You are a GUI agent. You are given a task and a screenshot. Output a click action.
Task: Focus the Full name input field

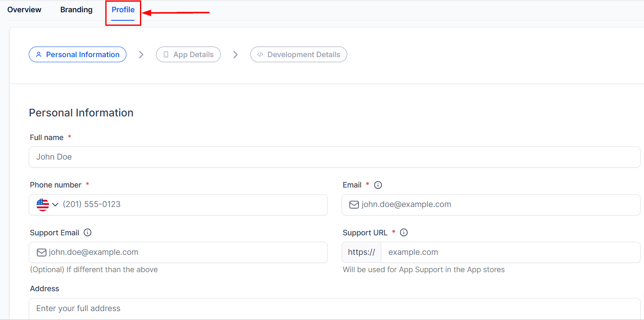coord(334,157)
